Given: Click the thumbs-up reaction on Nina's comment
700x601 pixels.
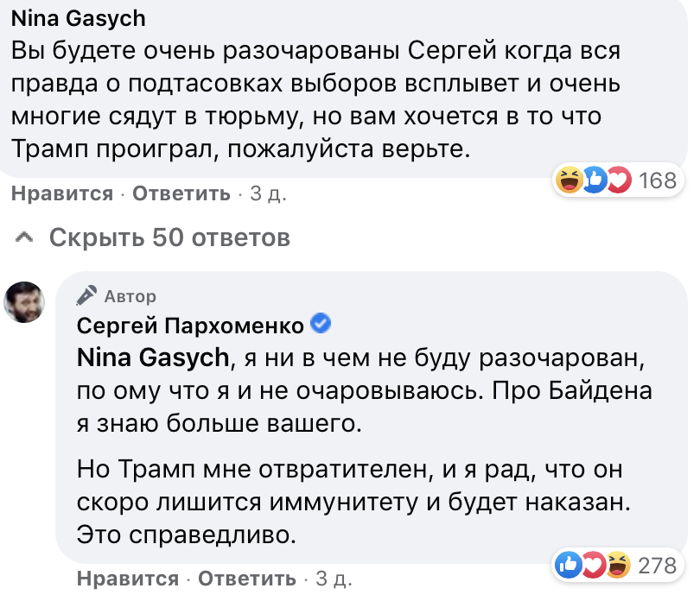Looking at the screenshot, I should pyautogui.click(x=595, y=180).
